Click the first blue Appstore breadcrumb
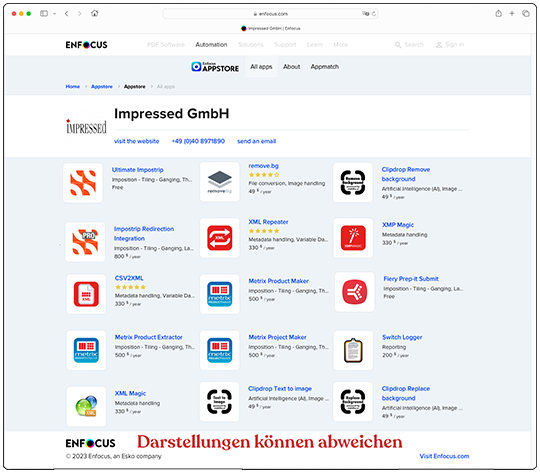Image resolution: width=540 pixels, height=475 pixels. [102, 86]
